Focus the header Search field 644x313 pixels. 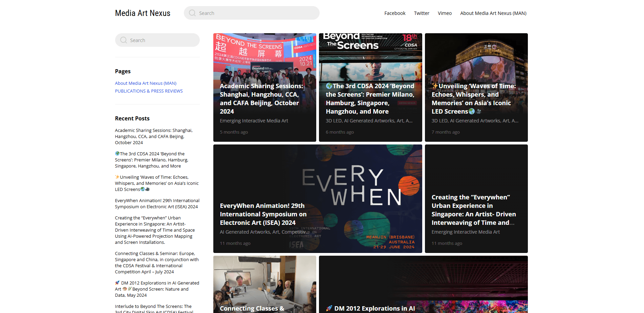pos(252,13)
